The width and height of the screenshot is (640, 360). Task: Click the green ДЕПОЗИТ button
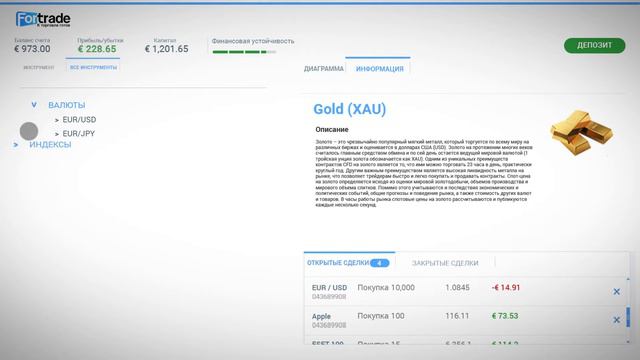pyautogui.click(x=594, y=45)
